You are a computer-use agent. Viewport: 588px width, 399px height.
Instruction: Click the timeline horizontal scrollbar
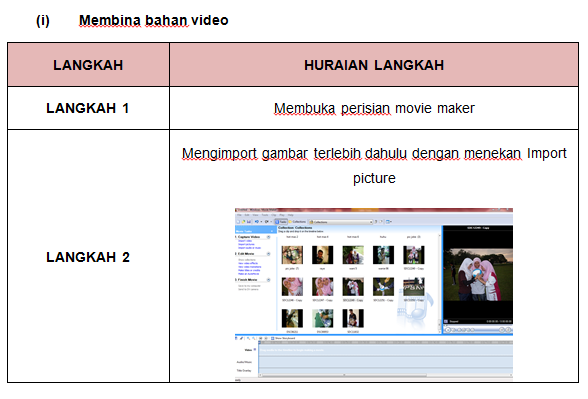point(386,375)
